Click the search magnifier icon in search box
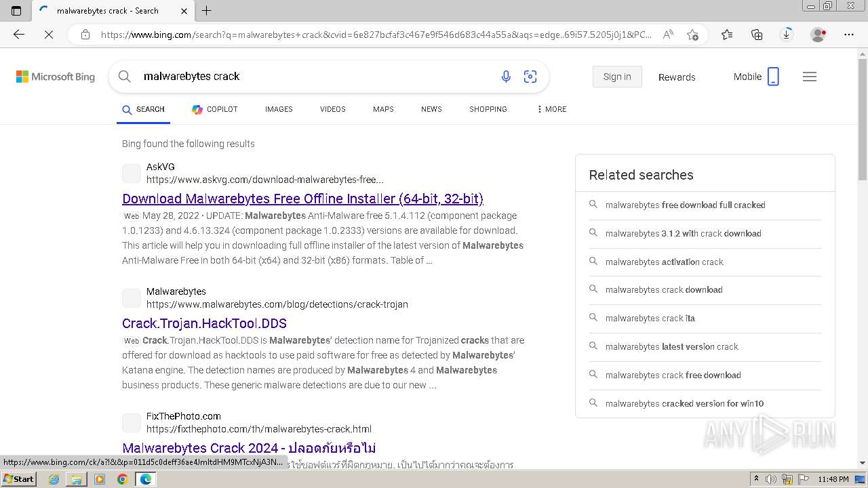The width and height of the screenshot is (868, 488). click(x=125, y=77)
